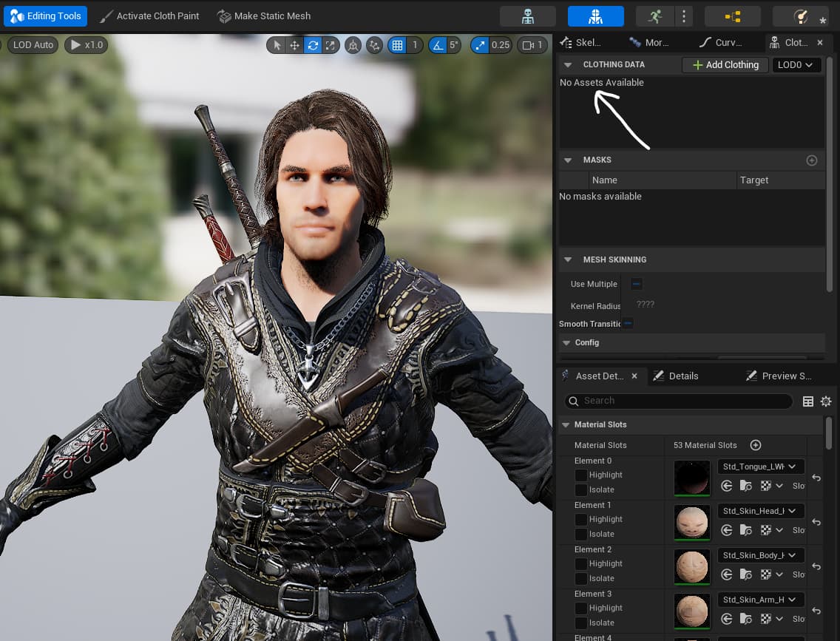Viewport: 840px width, 641px height.
Task: Activate Cloth Paint tool
Action: click(x=149, y=16)
